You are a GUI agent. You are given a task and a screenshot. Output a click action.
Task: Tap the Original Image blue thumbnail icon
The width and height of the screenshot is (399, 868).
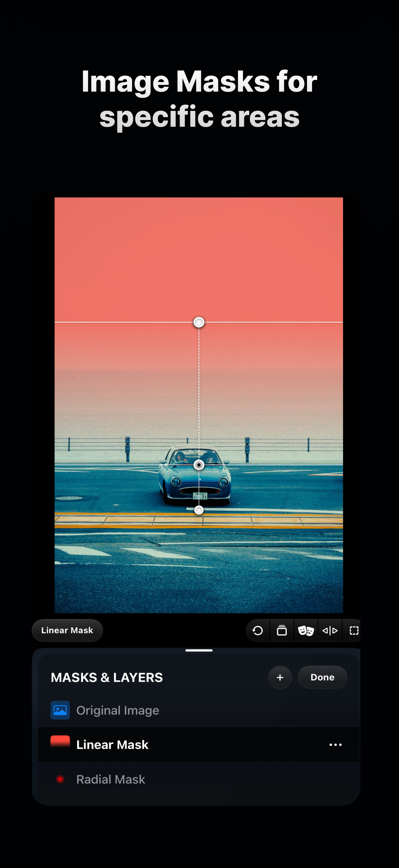60,710
